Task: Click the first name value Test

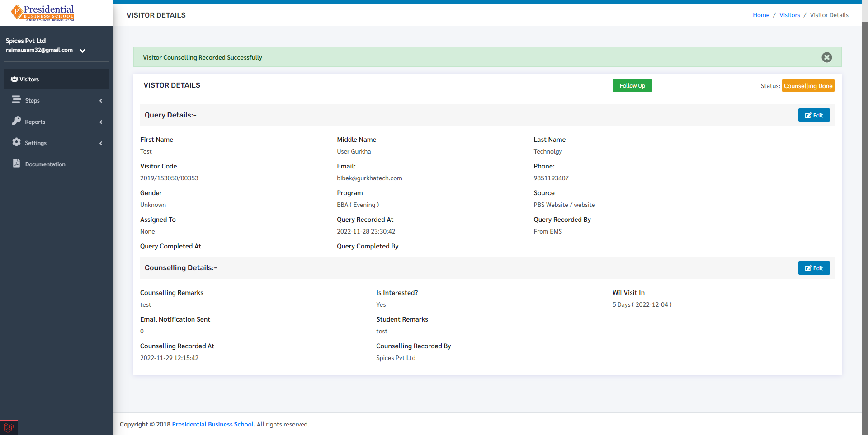Action: [x=146, y=151]
